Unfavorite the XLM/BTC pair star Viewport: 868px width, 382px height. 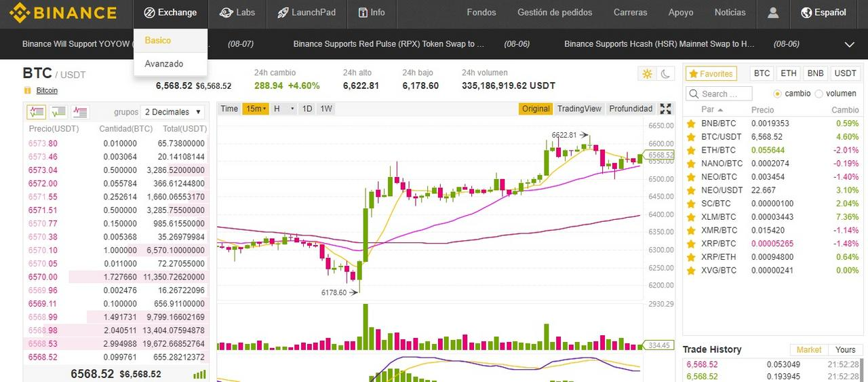[691, 217]
